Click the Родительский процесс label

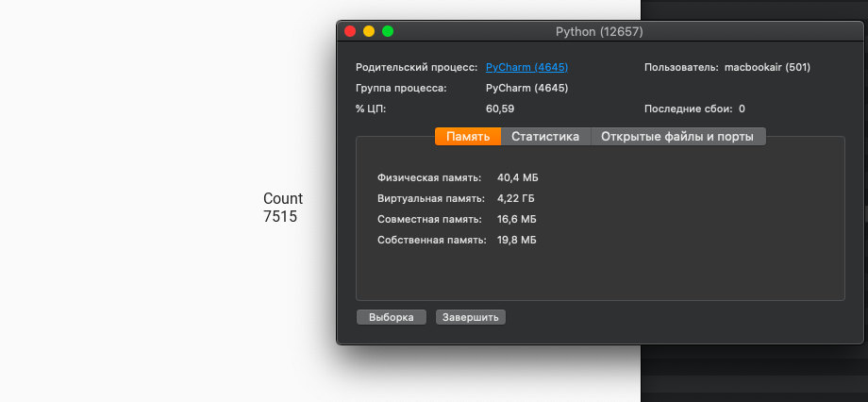[x=416, y=67]
